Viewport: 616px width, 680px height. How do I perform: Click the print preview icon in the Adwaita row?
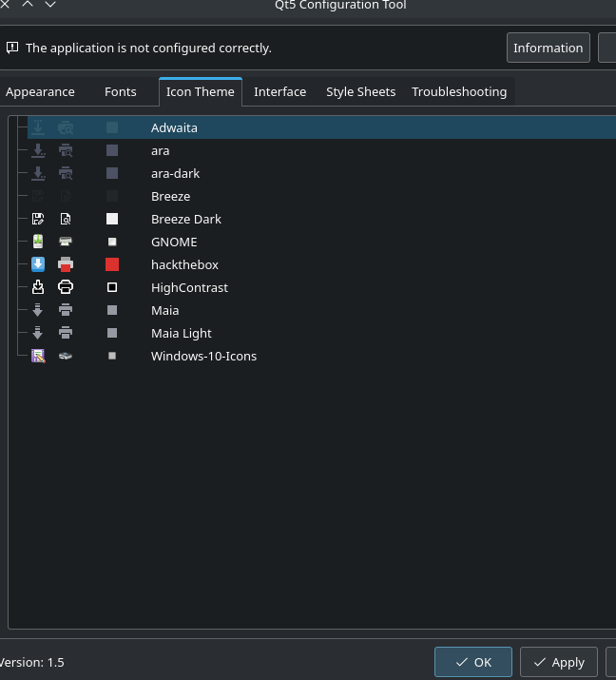coord(66,127)
